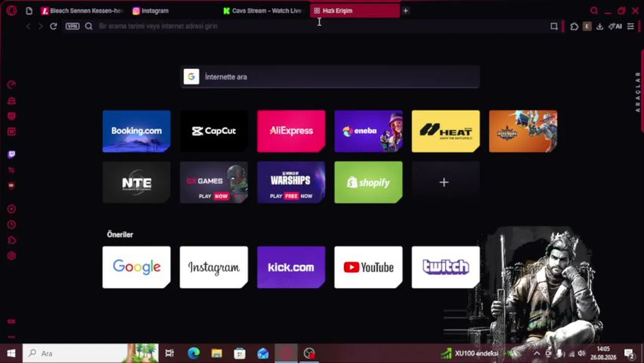Screen dimensions: 644x363
Task: Open the AI assistant button
Action: coord(615,26)
